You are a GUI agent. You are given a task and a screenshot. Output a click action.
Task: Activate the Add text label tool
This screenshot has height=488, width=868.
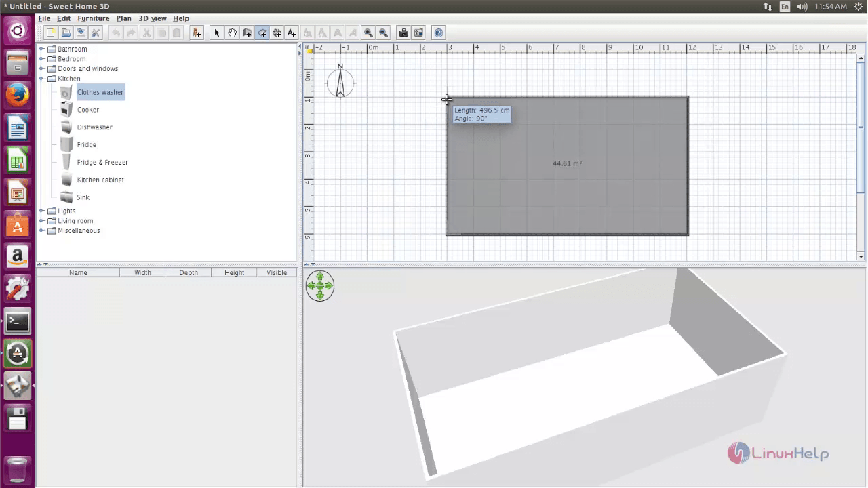[292, 33]
